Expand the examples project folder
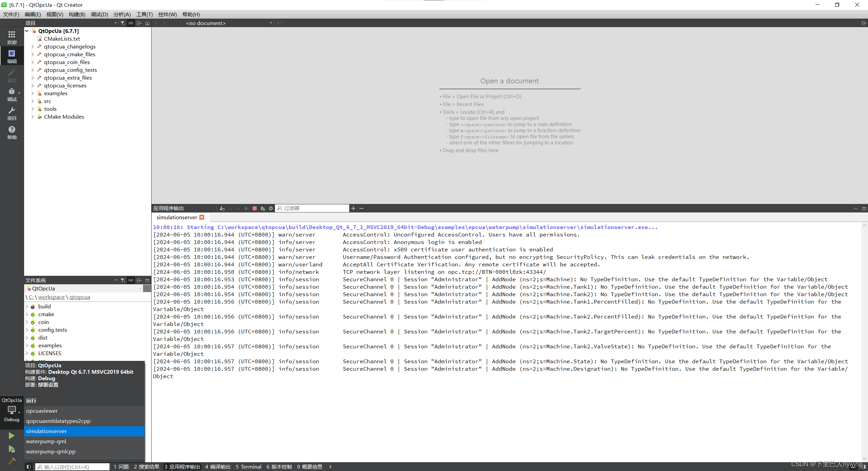868x471 pixels. point(33,93)
